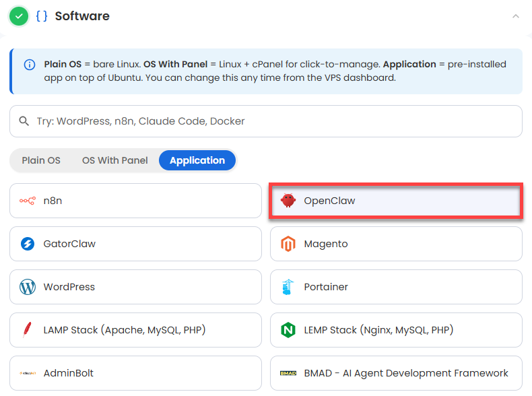Click the magnifying glass search icon
The image size is (532, 396).
point(24,121)
